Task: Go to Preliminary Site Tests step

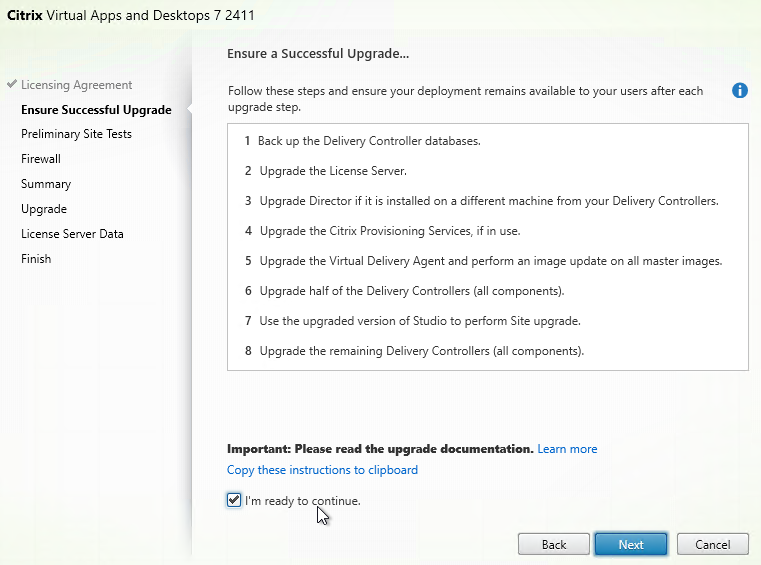Action: pyautogui.click(x=76, y=134)
